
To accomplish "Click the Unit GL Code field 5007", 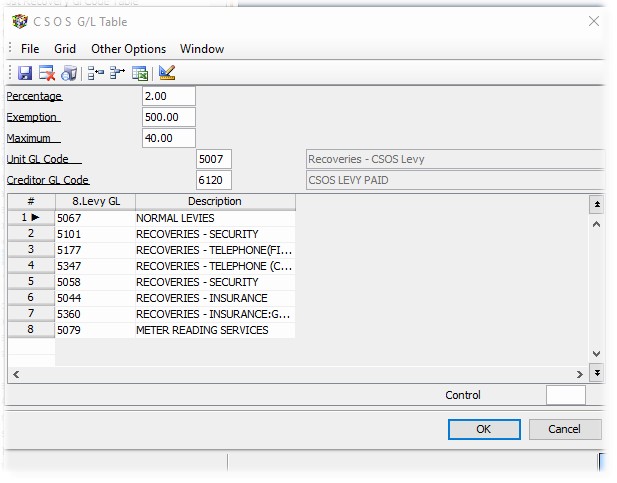I will (x=214, y=159).
